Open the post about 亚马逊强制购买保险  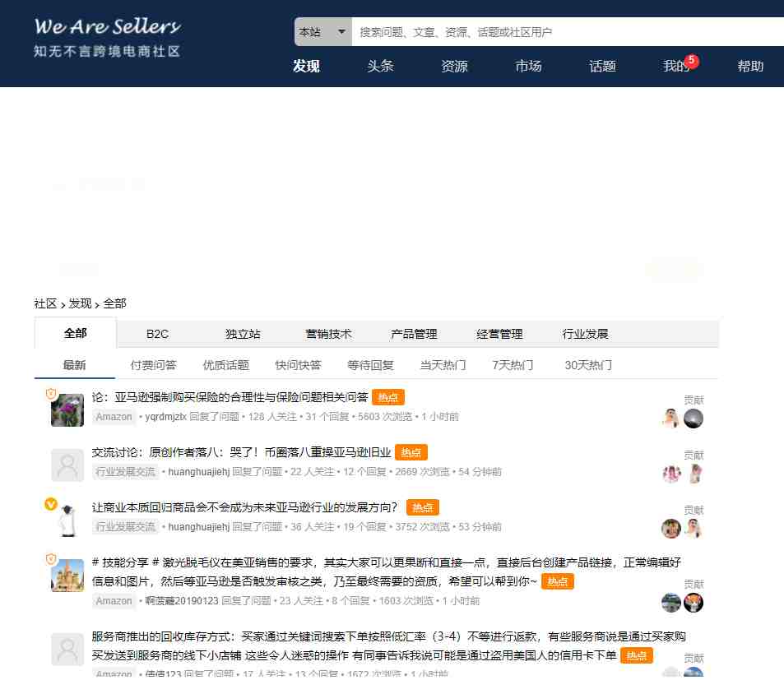coord(230,397)
